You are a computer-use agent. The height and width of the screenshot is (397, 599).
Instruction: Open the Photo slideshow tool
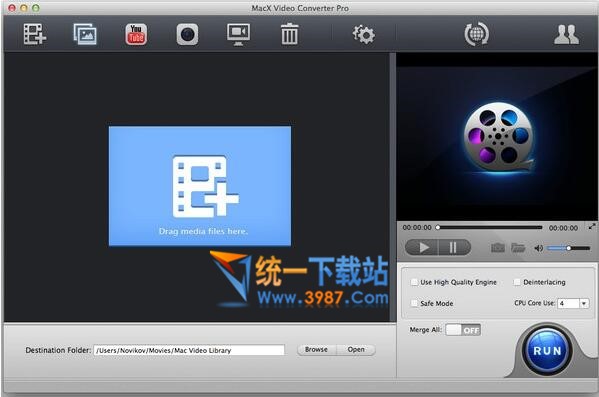pyautogui.click(x=85, y=34)
